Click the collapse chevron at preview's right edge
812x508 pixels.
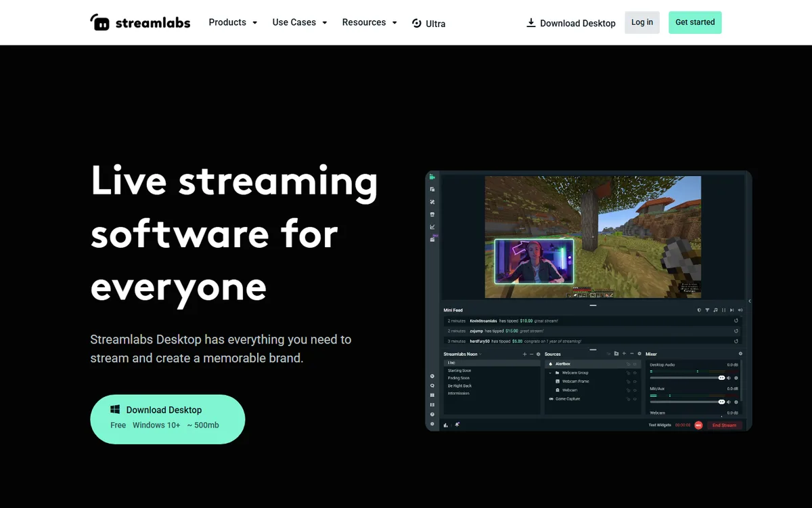[x=749, y=301]
